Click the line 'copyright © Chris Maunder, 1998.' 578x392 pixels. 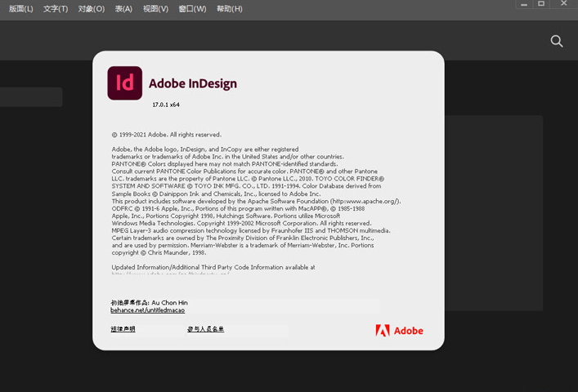pyautogui.click(x=159, y=252)
